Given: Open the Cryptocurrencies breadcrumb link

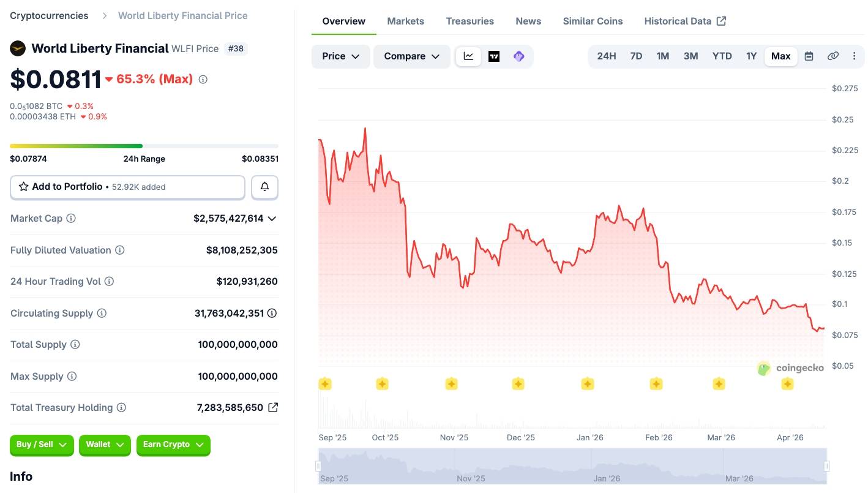Looking at the screenshot, I should (48, 15).
